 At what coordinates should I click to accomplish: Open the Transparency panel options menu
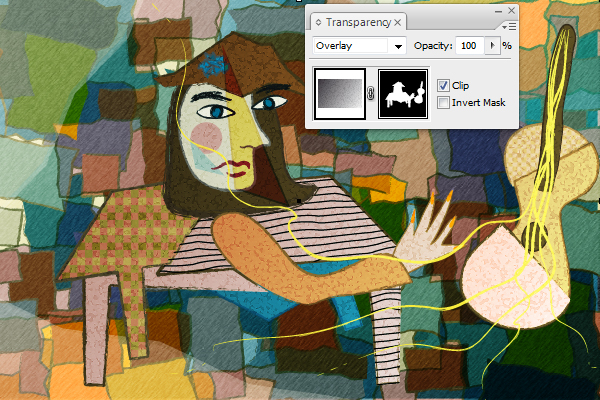click(x=509, y=26)
